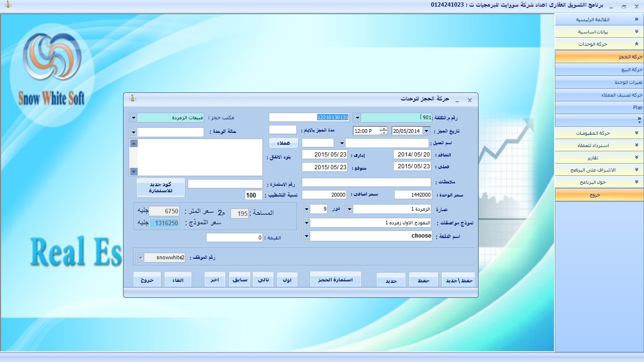The width and height of the screenshot is (644, 362).
Task: Click the chevron icon next to بيانات اساسية
Action: pyautogui.click(x=636, y=32)
